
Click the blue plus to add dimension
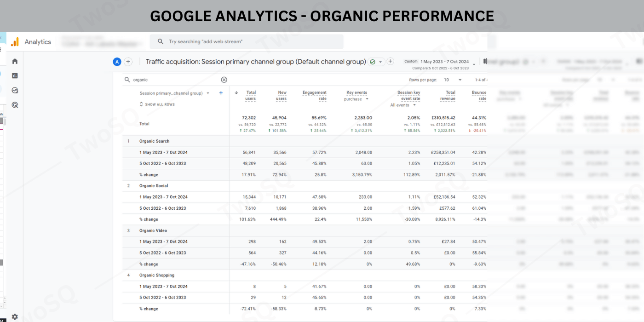coord(221,93)
